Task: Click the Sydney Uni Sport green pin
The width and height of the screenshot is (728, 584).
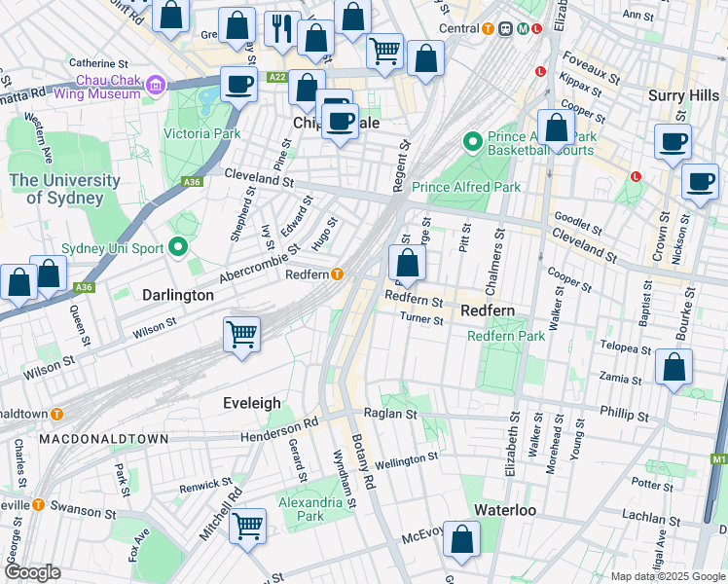Action: pyautogui.click(x=178, y=247)
